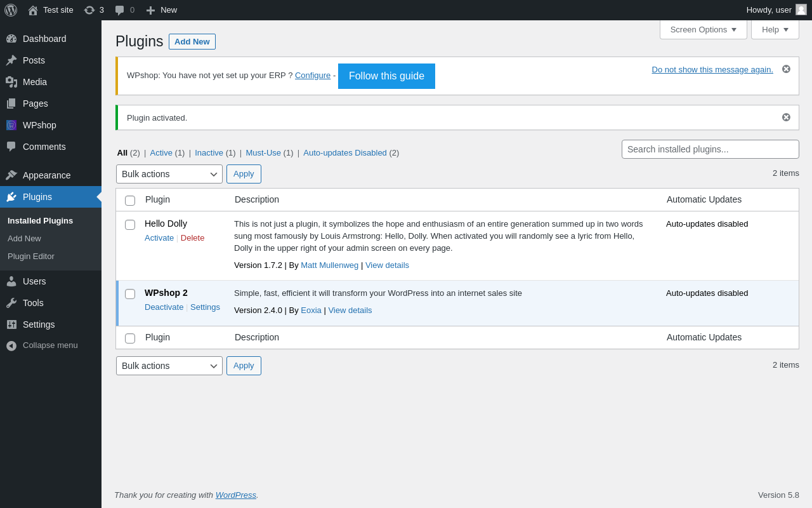The width and height of the screenshot is (812, 508).
Task: Click the Dashboard gauge icon
Action: 11,39
